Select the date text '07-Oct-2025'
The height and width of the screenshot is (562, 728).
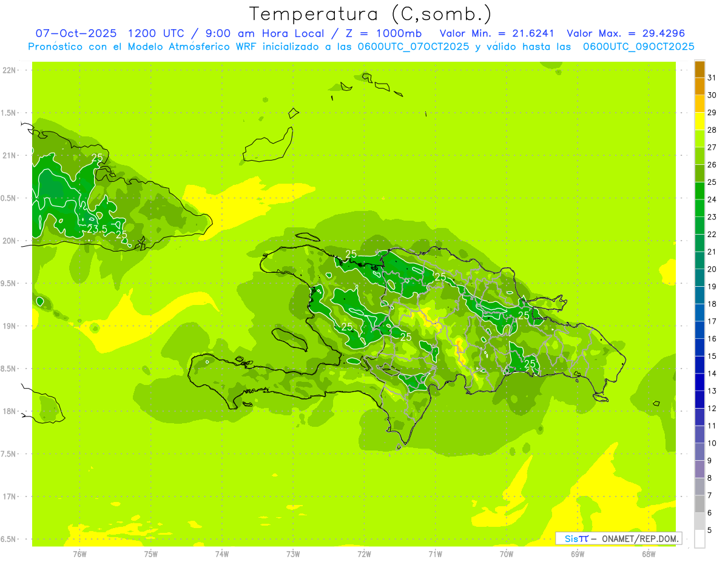point(76,33)
